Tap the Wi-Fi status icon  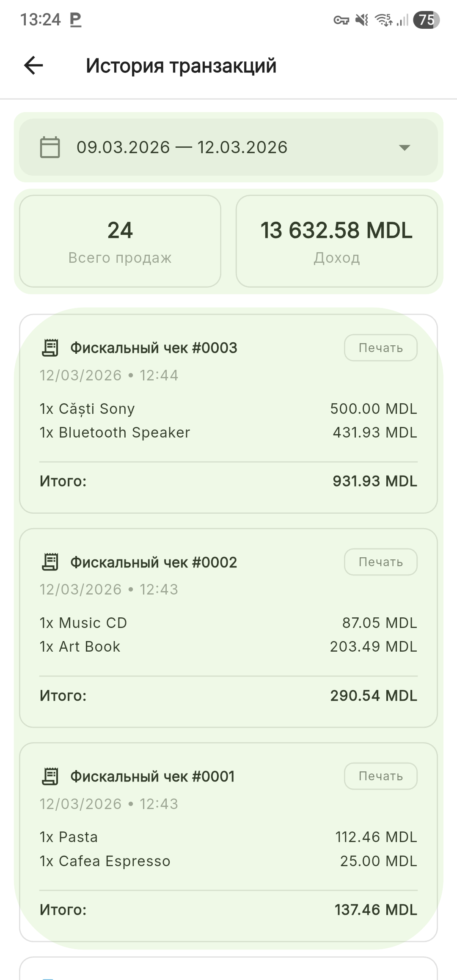click(383, 20)
